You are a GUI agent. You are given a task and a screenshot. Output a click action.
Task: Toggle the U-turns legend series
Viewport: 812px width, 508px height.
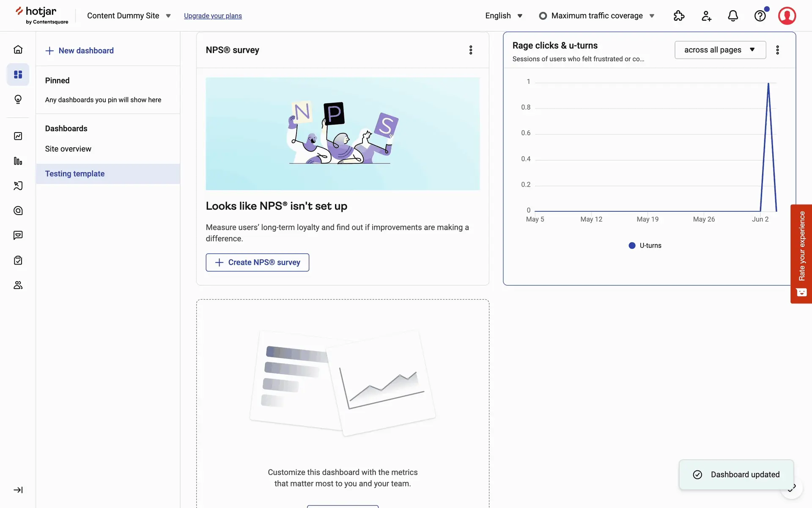click(x=645, y=246)
